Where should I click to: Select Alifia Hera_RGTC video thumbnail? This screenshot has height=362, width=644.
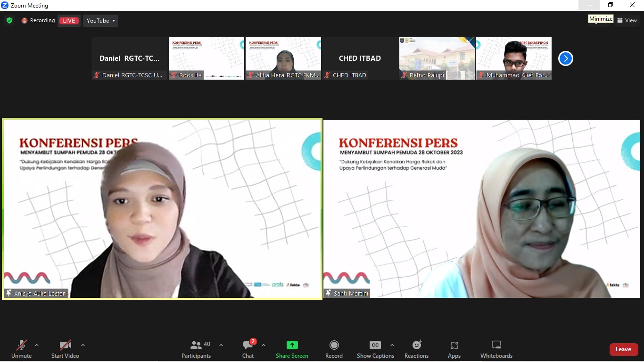[283, 58]
